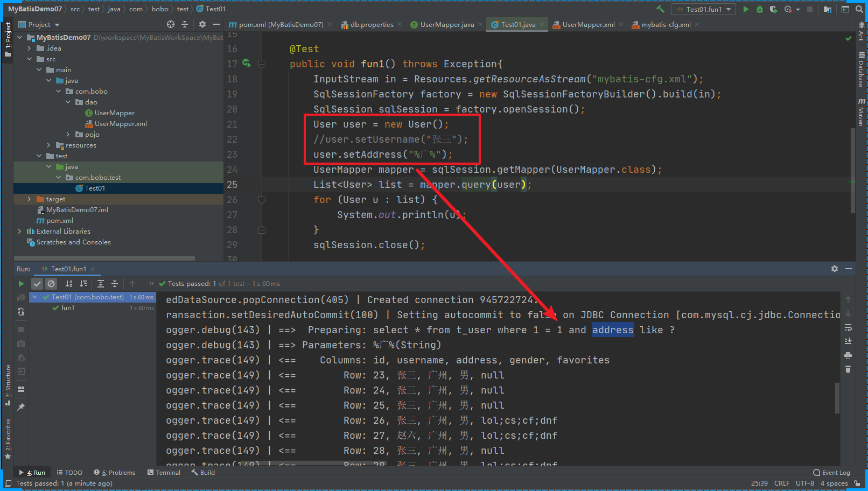Close the Test01.java editor tab
The image size is (868, 491).
point(542,24)
